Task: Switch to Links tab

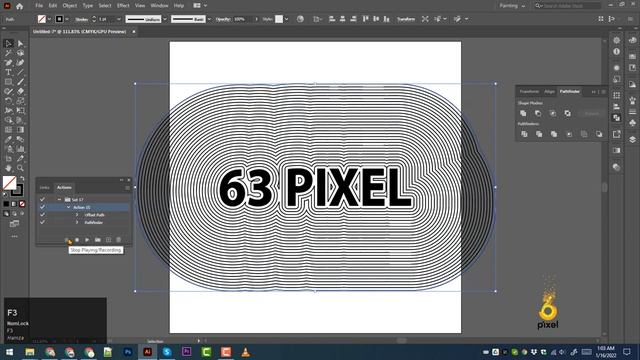Action: 44,188
